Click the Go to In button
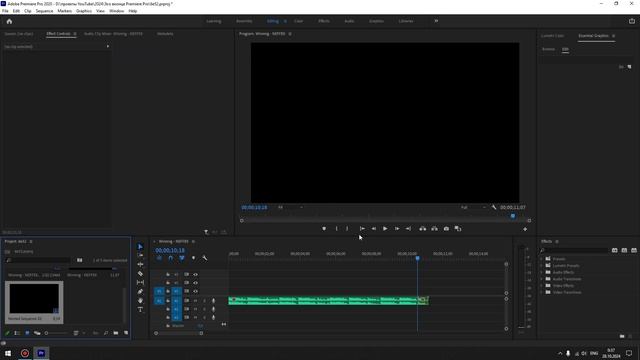640x360 pixels. click(x=362, y=229)
